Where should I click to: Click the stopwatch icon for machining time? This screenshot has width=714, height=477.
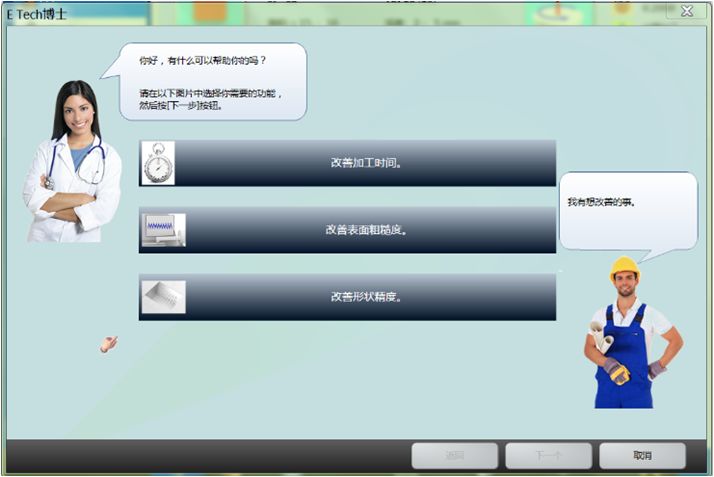point(158,163)
